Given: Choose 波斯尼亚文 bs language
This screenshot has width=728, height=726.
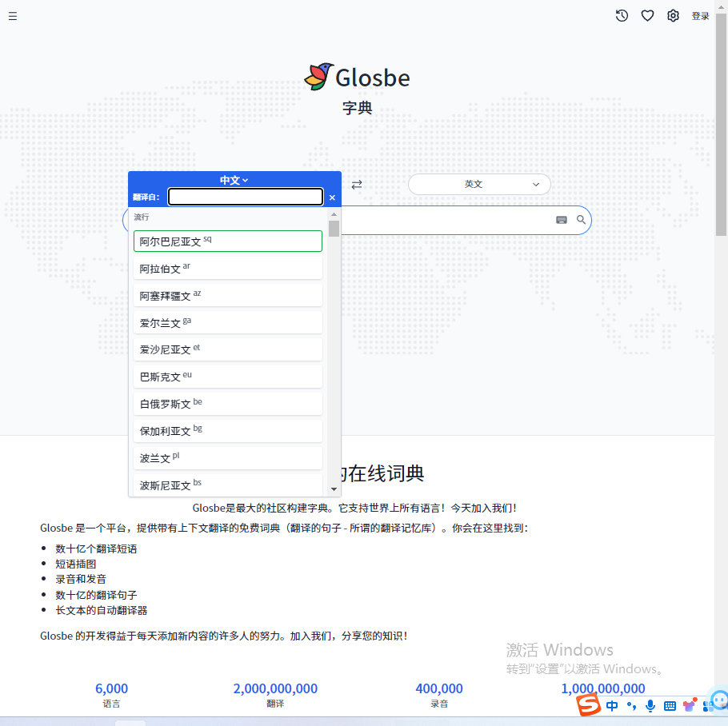Looking at the screenshot, I should (228, 485).
